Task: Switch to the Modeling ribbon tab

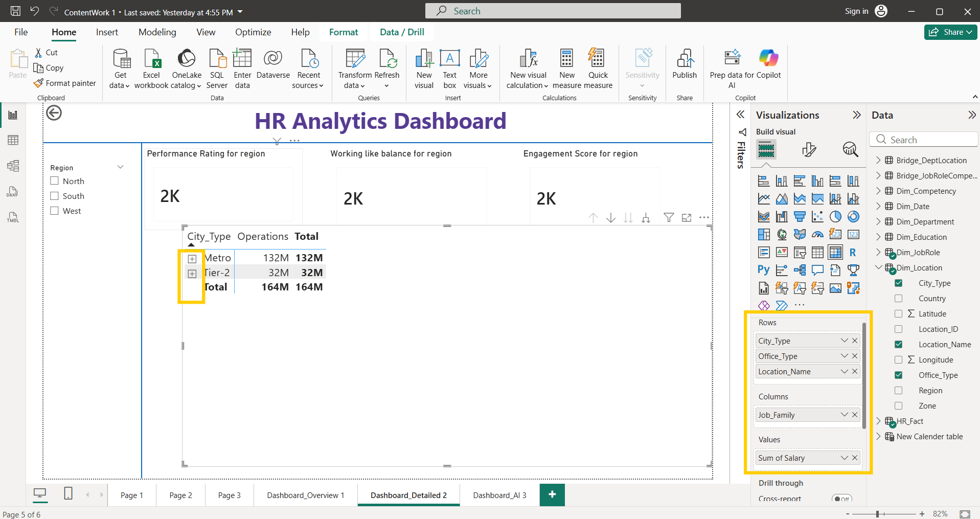Action: 157,32
